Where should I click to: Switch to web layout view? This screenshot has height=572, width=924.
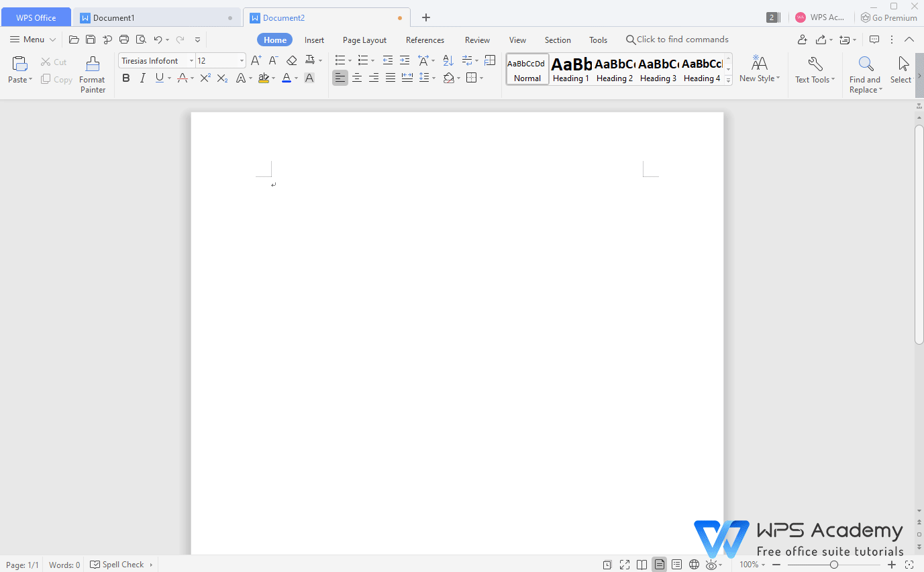pos(694,564)
